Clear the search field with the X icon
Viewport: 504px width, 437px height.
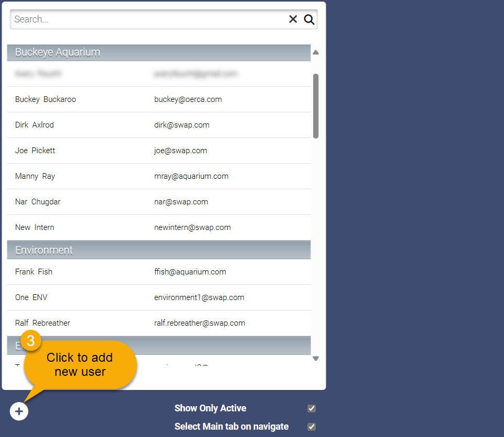(293, 19)
